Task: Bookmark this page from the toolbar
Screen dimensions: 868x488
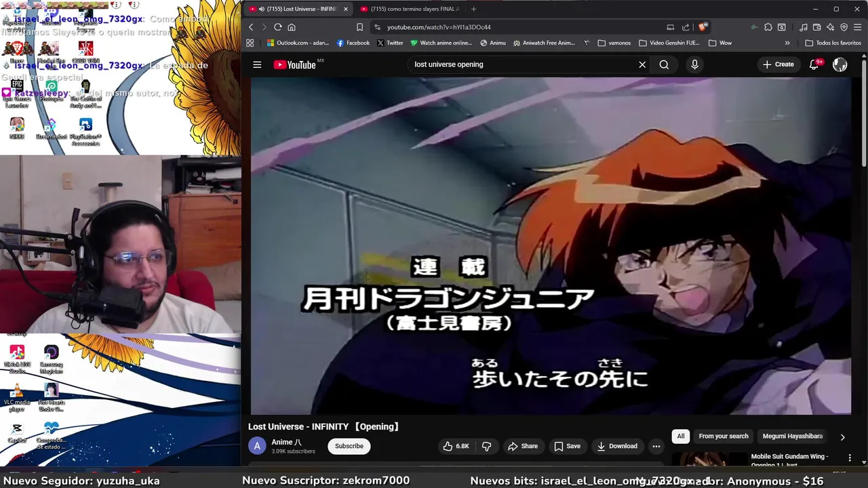Action: (359, 27)
